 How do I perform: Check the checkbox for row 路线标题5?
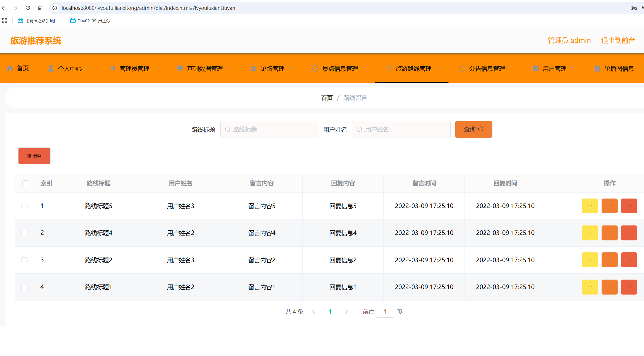click(x=24, y=206)
